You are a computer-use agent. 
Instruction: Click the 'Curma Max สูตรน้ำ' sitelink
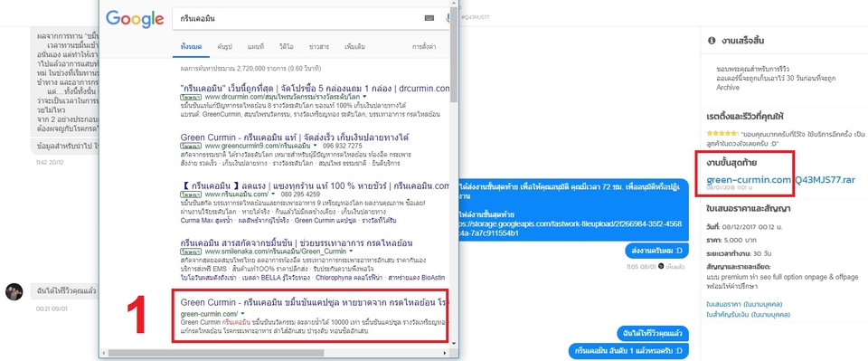206,221
